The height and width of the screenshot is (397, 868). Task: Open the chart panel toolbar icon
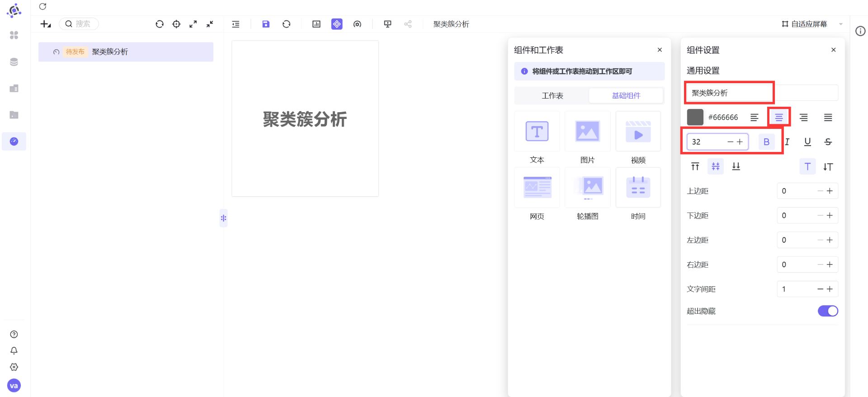tap(316, 24)
